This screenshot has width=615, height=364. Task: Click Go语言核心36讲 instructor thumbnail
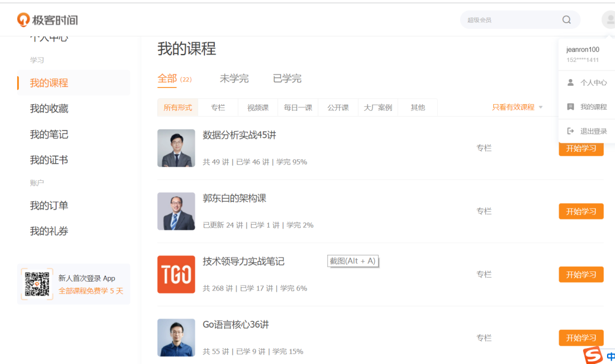tap(176, 337)
